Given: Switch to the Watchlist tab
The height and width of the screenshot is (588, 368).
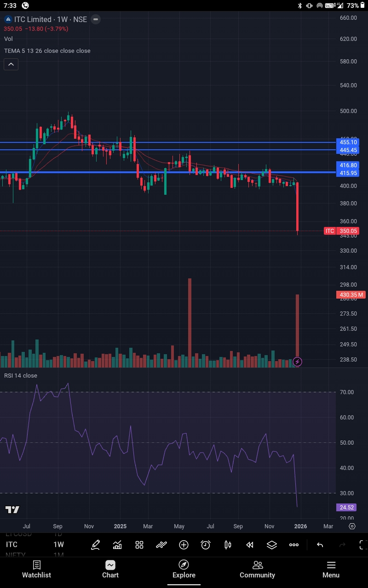Looking at the screenshot, I should tap(37, 570).
